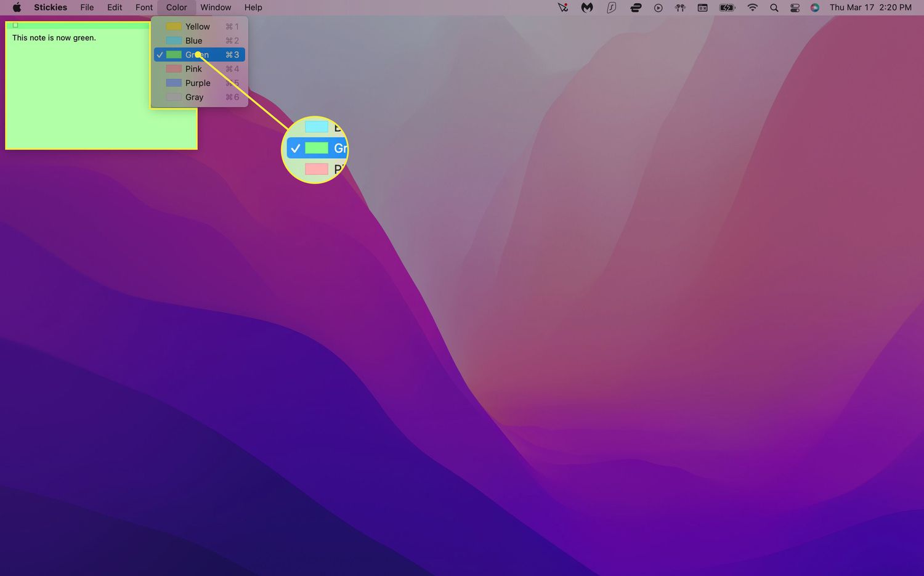924x576 pixels.
Task: Open the Apple logo menu
Action: (x=17, y=7)
